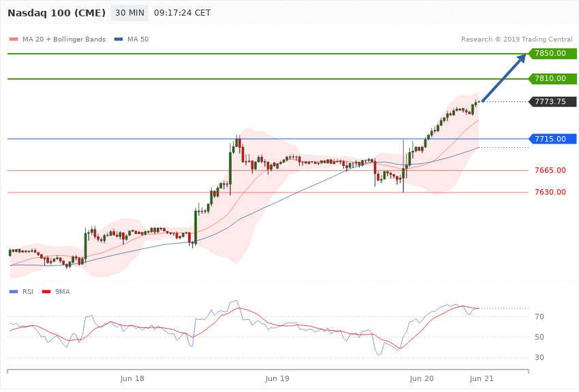Click the Jun 18 date label
579x392 pixels.
point(132,378)
